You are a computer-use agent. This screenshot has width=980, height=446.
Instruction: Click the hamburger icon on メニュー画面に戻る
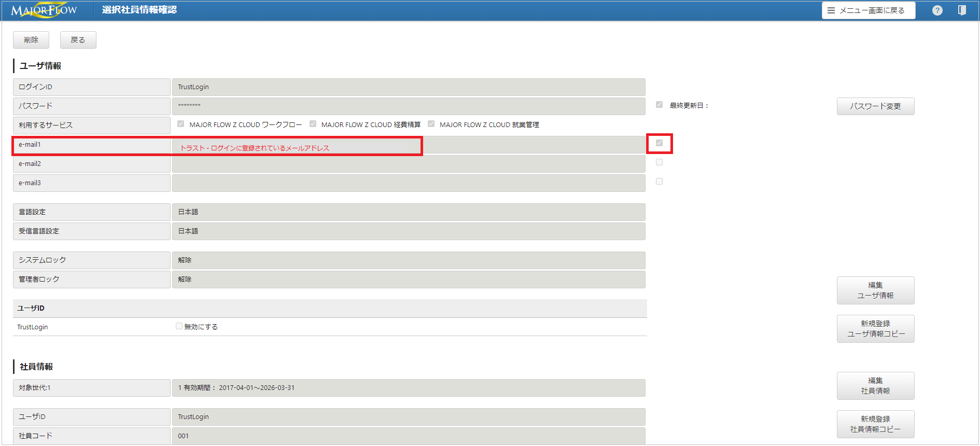pos(831,10)
